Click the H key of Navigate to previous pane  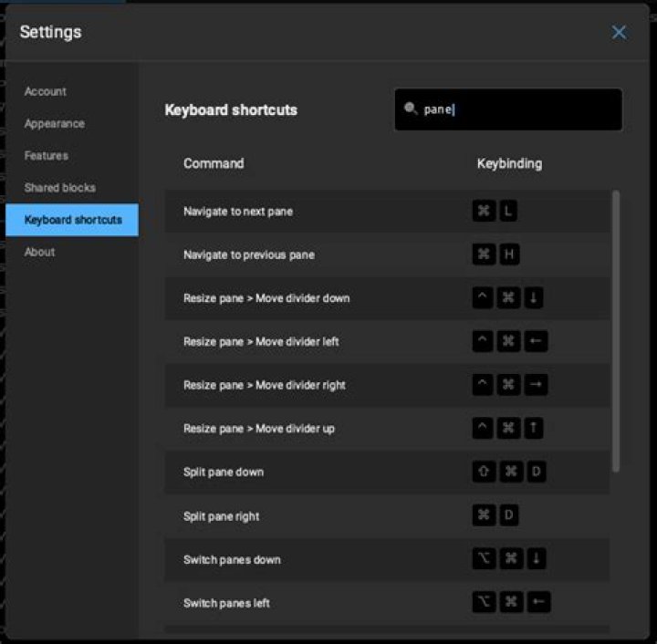coord(509,254)
